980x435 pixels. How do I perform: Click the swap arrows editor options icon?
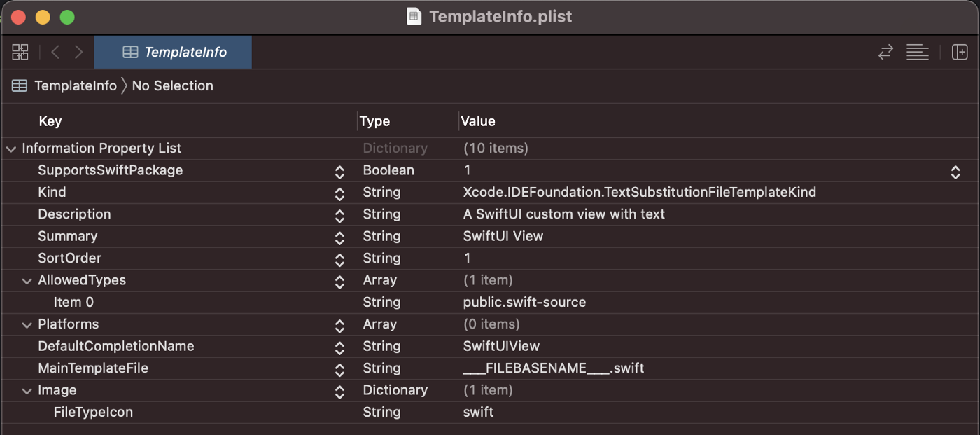(886, 52)
